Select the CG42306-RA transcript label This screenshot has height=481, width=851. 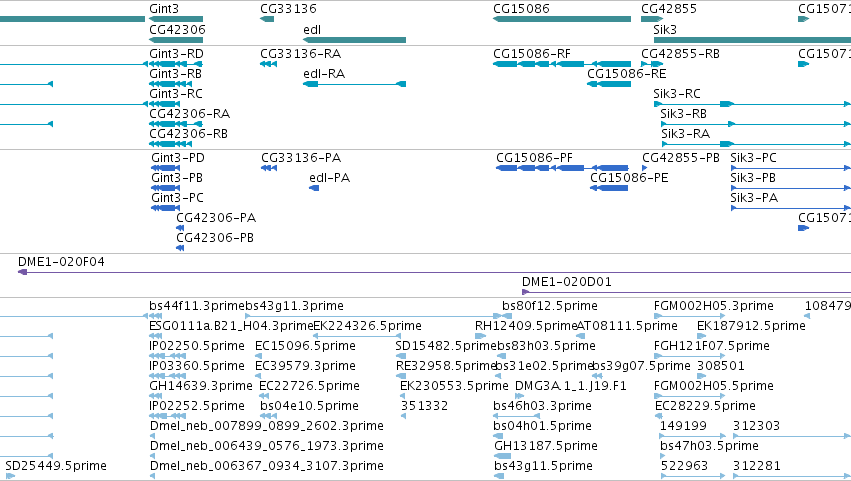tap(189, 114)
